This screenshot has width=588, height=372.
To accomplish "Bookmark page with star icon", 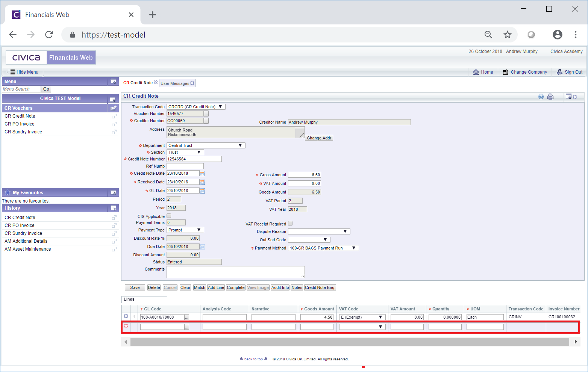I will [508, 35].
